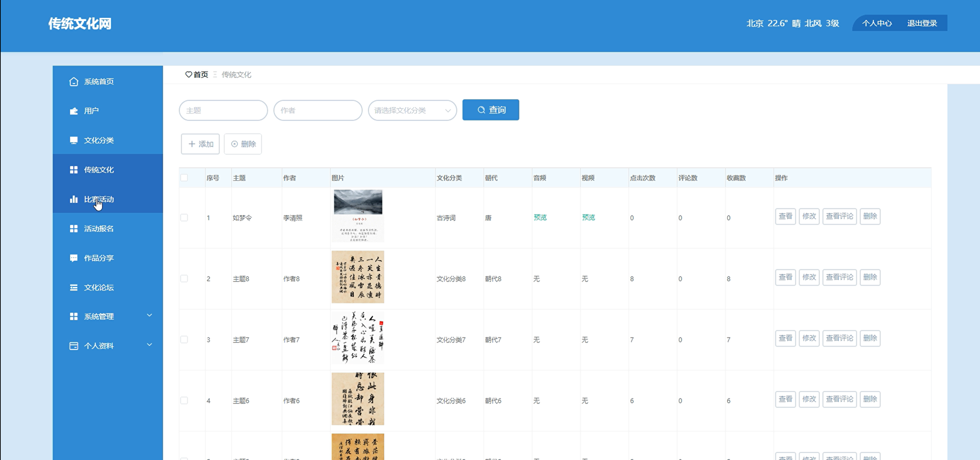
Task: Click the 查询 search button
Action: pos(491,110)
